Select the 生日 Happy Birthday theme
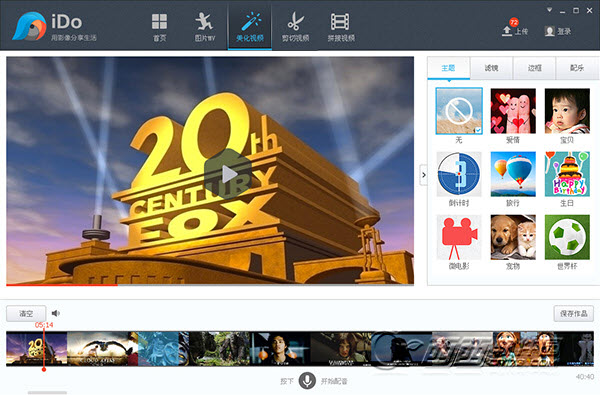The image size is (600, 395). tap(567, 174)
